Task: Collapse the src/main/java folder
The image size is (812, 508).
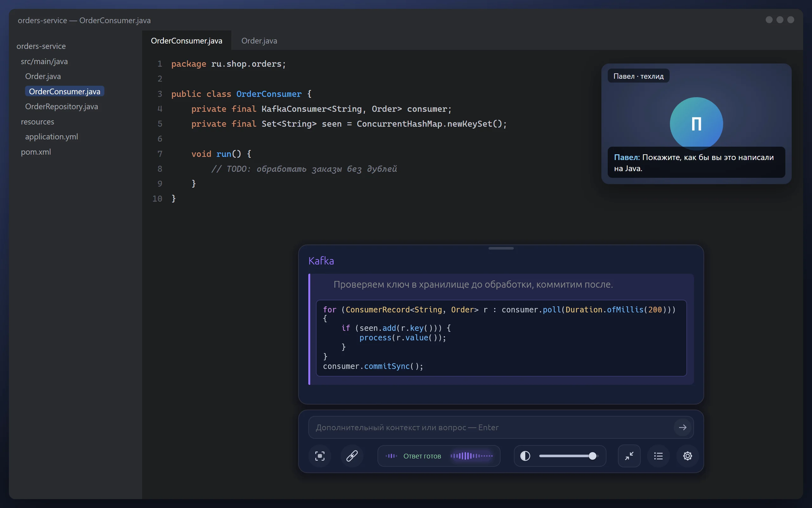Action: (x=44, y=62)
